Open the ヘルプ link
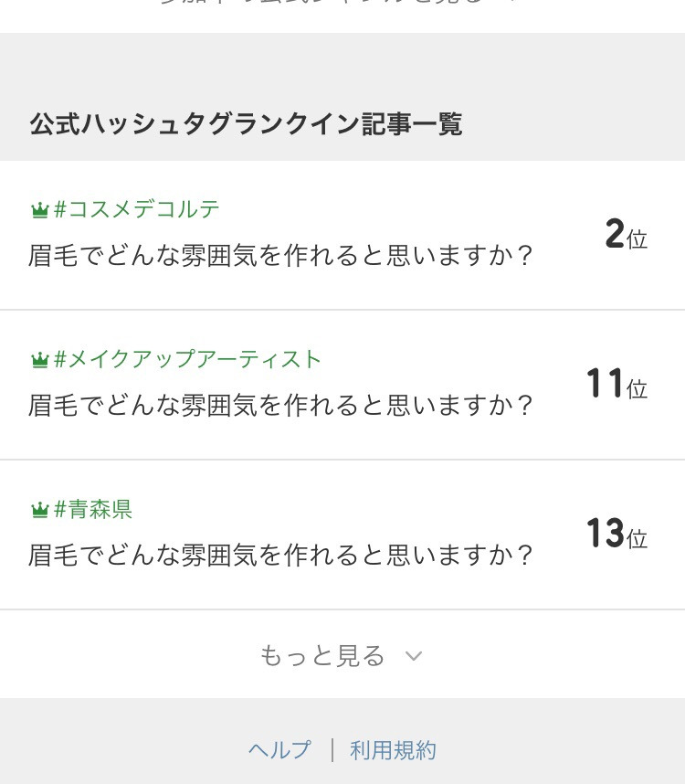The height and width of the screenshot is (784, 685). pos(279,750)
